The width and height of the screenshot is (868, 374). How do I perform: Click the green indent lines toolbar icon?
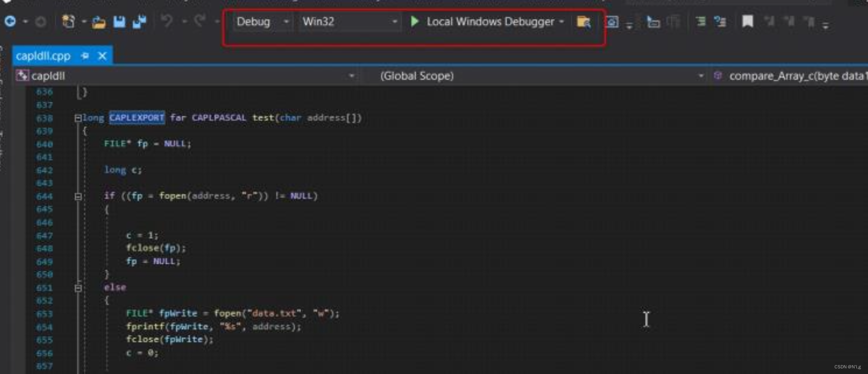pyautogui.click(x=701, y=21)
